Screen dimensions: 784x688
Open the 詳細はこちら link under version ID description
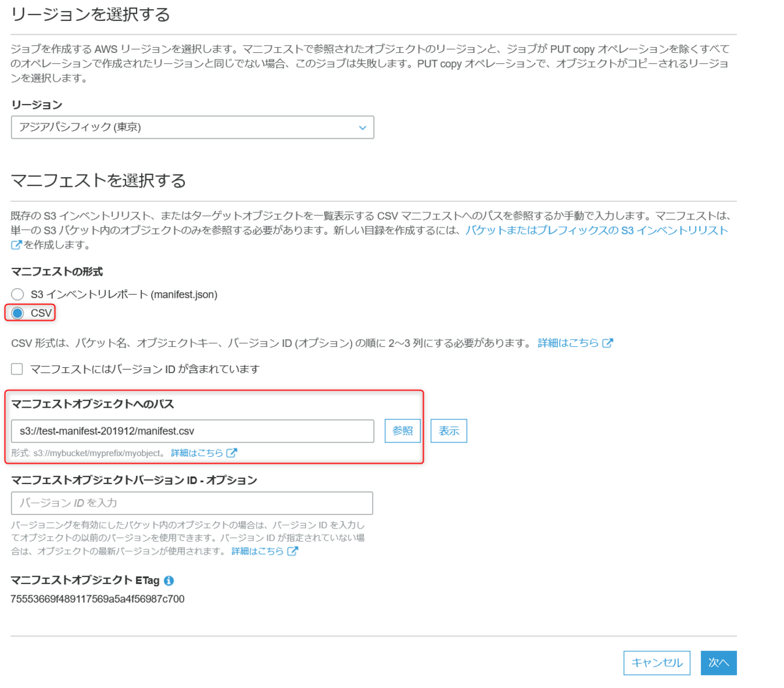point(257,551)
